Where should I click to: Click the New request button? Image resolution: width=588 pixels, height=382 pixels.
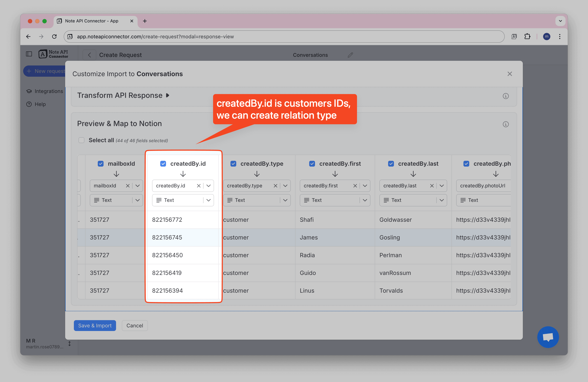point(45,71)
